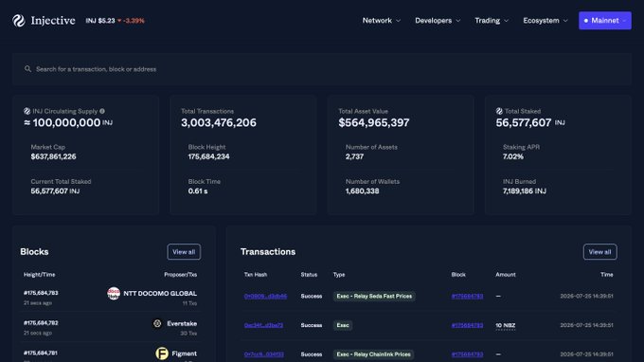Focus the transaction, block or address search field
The height and width of the screenshot is (362, 644).
pos(322,69)
